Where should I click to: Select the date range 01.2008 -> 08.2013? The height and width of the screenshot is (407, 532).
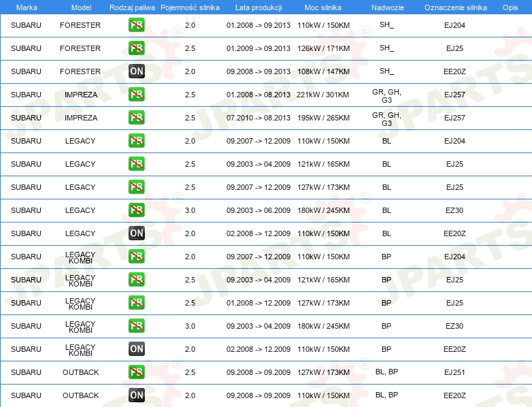click(x=259, y=95)
